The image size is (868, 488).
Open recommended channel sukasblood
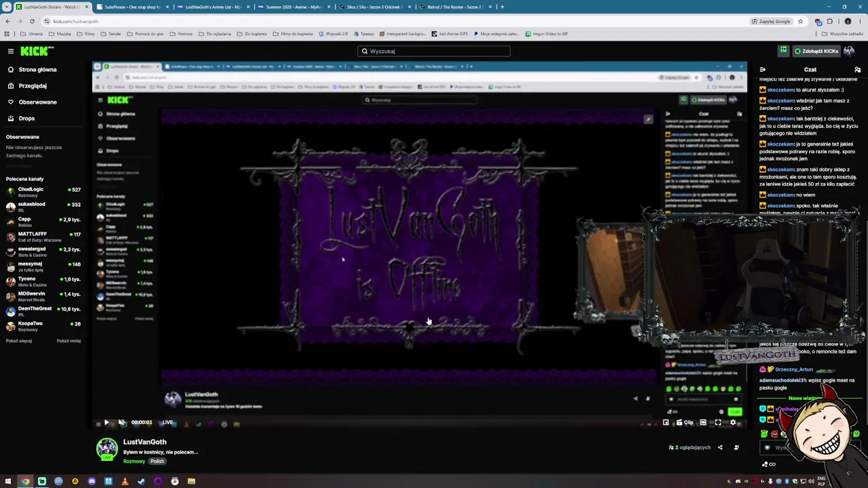click(43, 207)
